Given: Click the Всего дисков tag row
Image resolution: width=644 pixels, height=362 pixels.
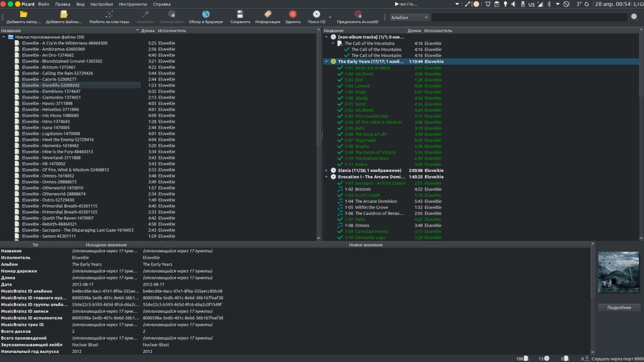Looking at the screenshot, I should [295, 331].
